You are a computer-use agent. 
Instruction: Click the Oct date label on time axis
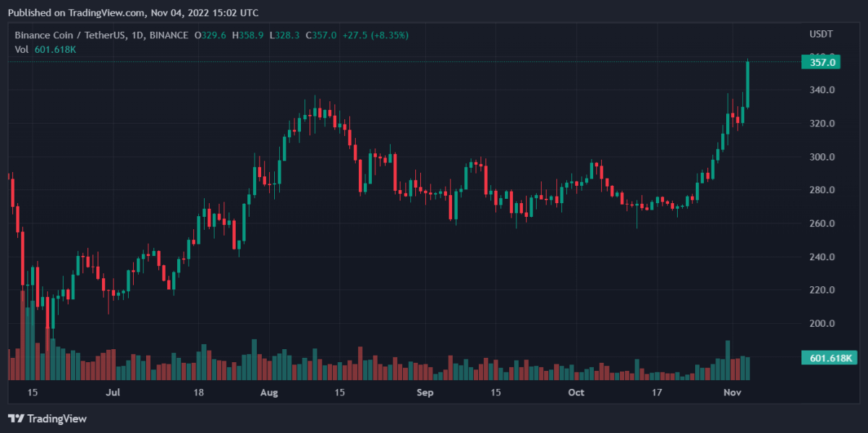576,393
